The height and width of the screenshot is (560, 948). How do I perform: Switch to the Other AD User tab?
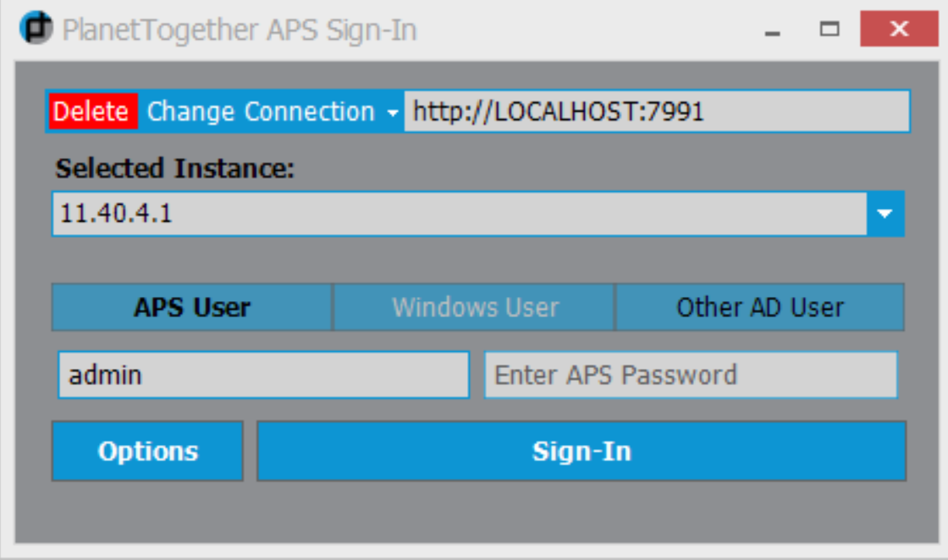point(760,307)
